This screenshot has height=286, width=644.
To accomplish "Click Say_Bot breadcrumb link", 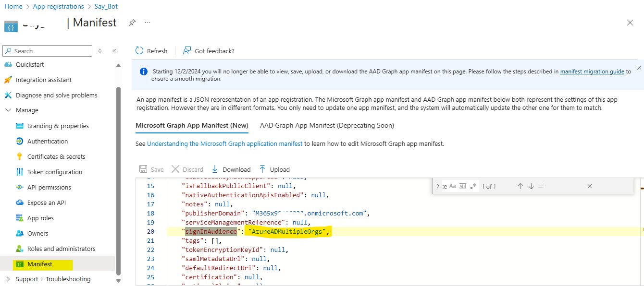I will 106,6.
